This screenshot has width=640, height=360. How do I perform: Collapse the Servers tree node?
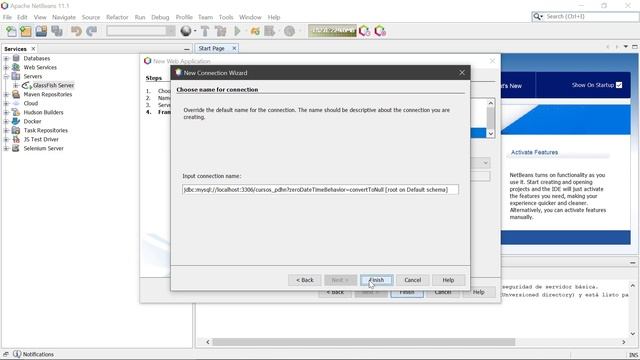pos(6,76)
